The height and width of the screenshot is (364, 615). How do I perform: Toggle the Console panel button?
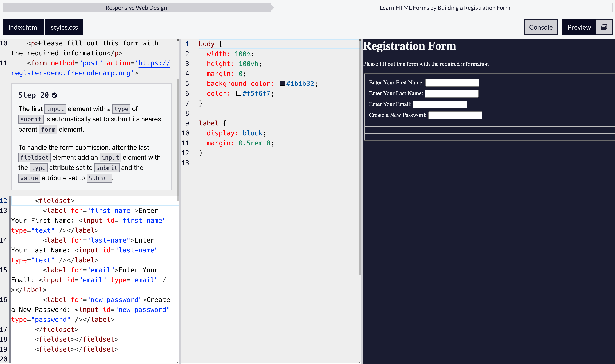click(x=541, y=27)
